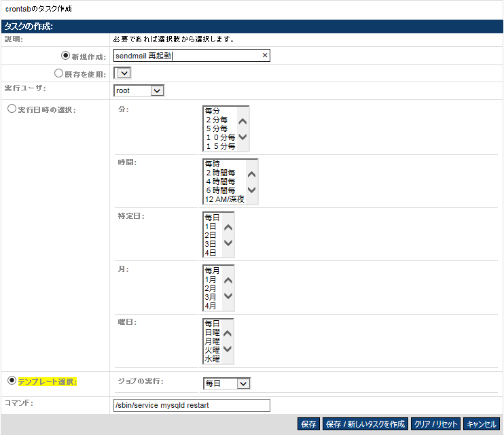The height and width of the screenshot is (435, 504).
Task: Click 保存 / 新しいタスクを作成 button
Action: pyautogui.click(x=365, y=424)
